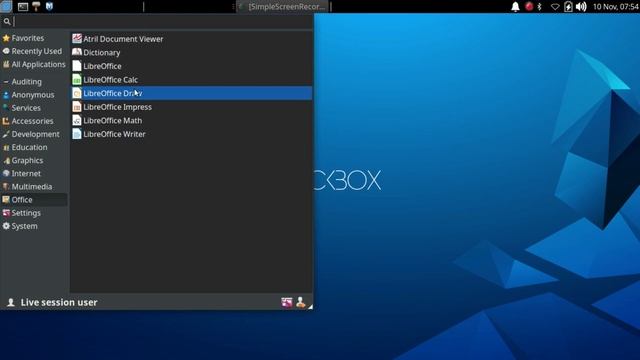The height and width of the screenshot is (360, 640).
Task: Launch LibreOffice Impress
Action: pyautogui.click(x=191, y=107)
